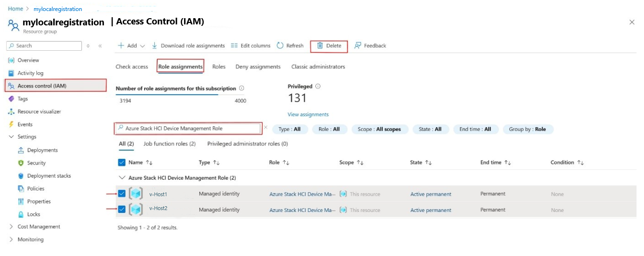This screenshot has height=256, width=644.
Task: Open Locks in the Settings menu
Action: [x=34, y=214]
